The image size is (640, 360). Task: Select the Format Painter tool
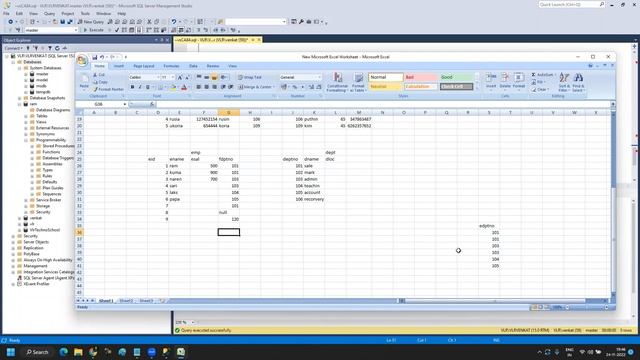[108, 89]
